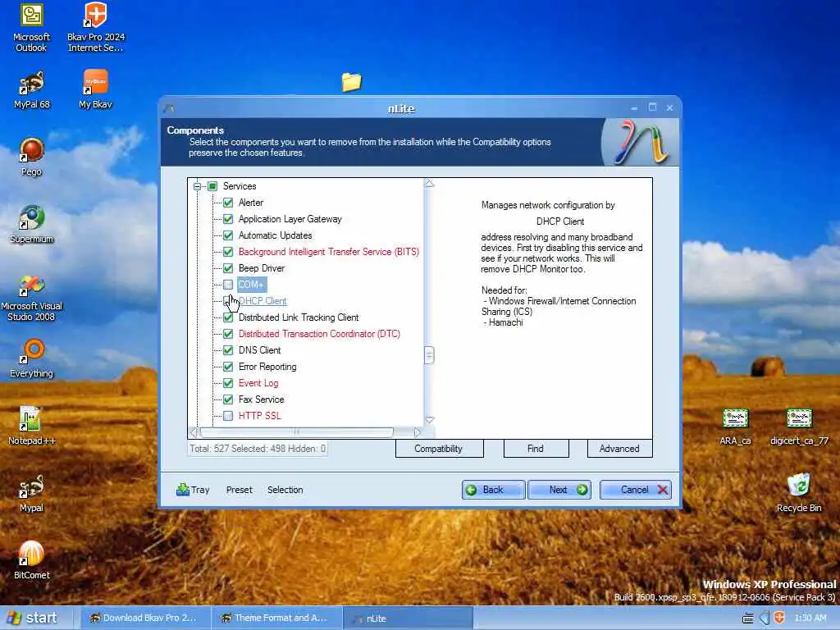
Task: Switch to Theme Format taskbar window
Action: (277, 618)
